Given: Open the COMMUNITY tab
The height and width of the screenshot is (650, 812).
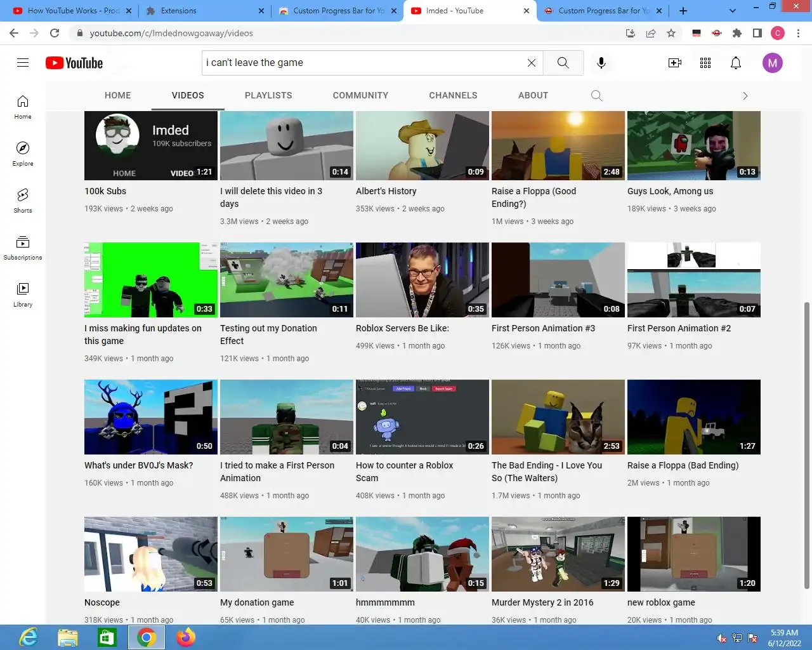Looking at the screenshot, I should coord(360,95).
